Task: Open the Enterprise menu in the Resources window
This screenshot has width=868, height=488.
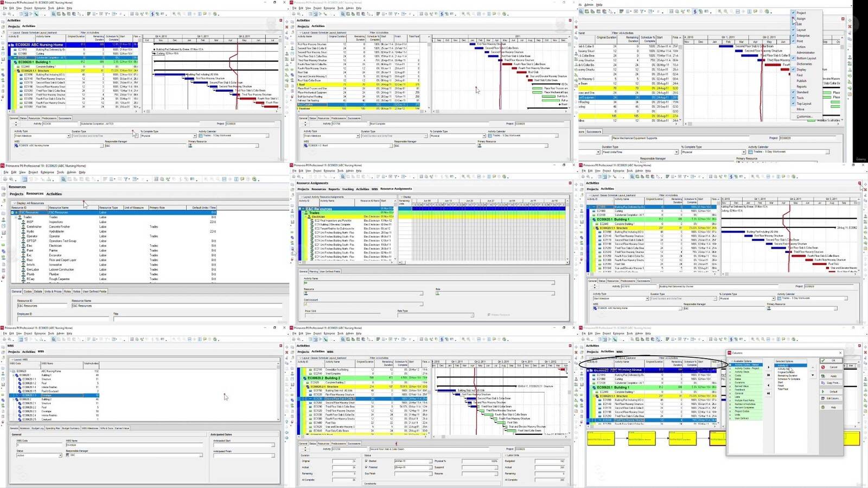Action: [x=47, y=172]
